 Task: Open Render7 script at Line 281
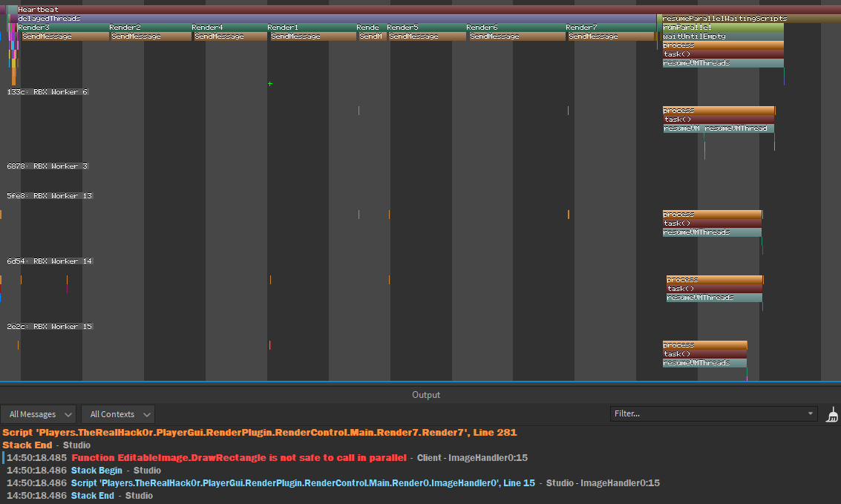(260, 432)
